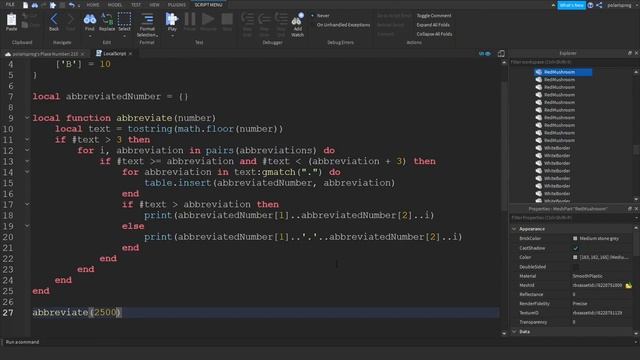The height and width of the screenshot is (360, 640).
Task: Click the Paste clipboard icon
Action: click(11, 20)
